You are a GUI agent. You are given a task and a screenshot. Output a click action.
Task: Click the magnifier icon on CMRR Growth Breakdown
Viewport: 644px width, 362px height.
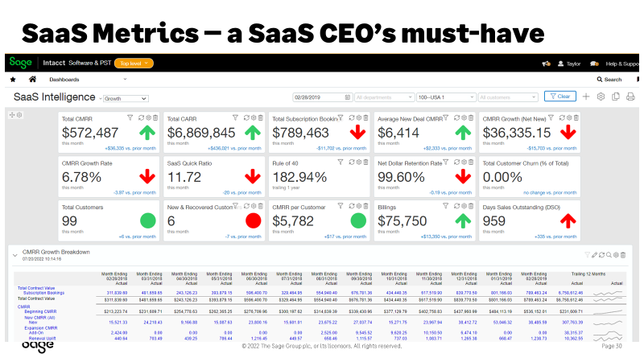[609, 255]
